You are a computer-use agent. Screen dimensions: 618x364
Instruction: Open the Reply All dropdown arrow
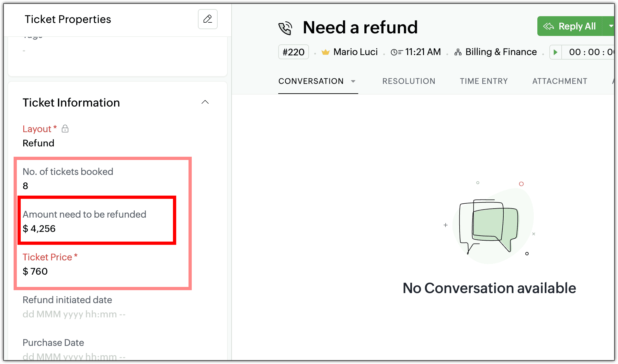click(x=611, y=26)
